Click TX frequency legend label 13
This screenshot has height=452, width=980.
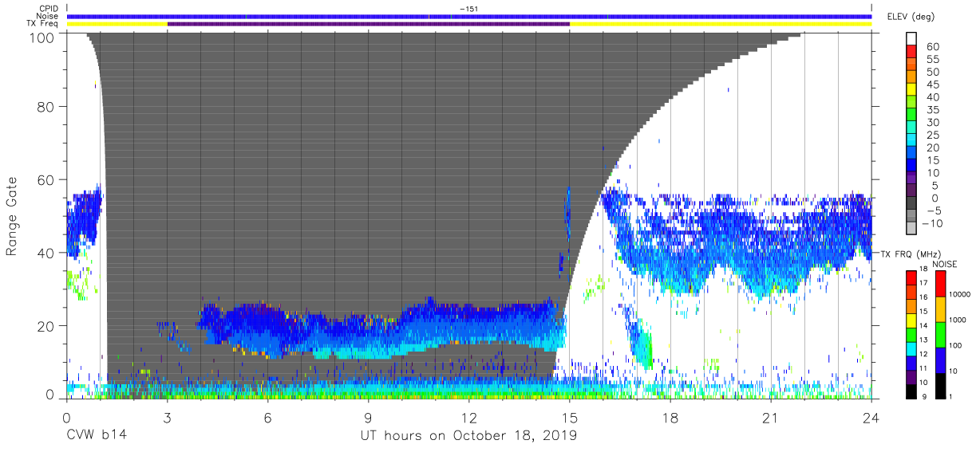click(x=923, y=340)
